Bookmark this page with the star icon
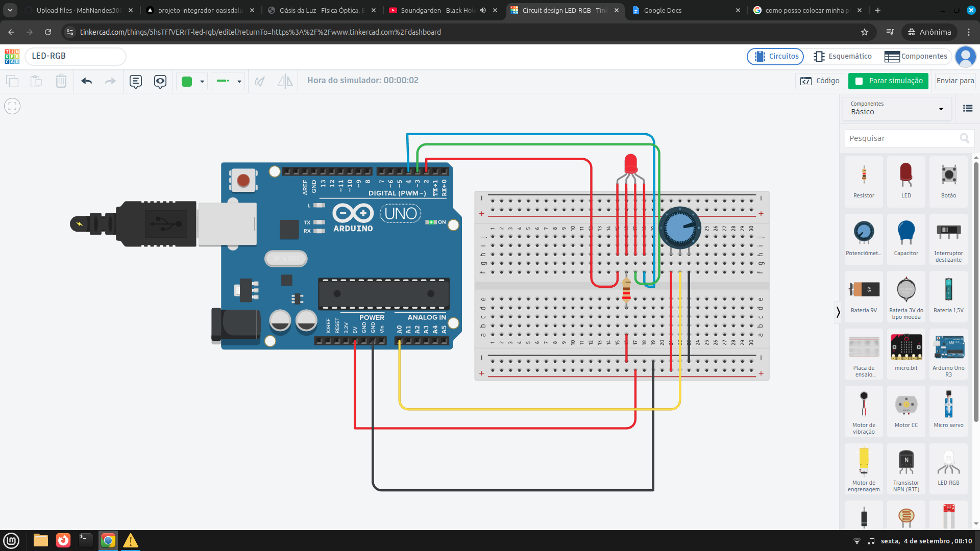980x551 pixels. tap(865, 32)
